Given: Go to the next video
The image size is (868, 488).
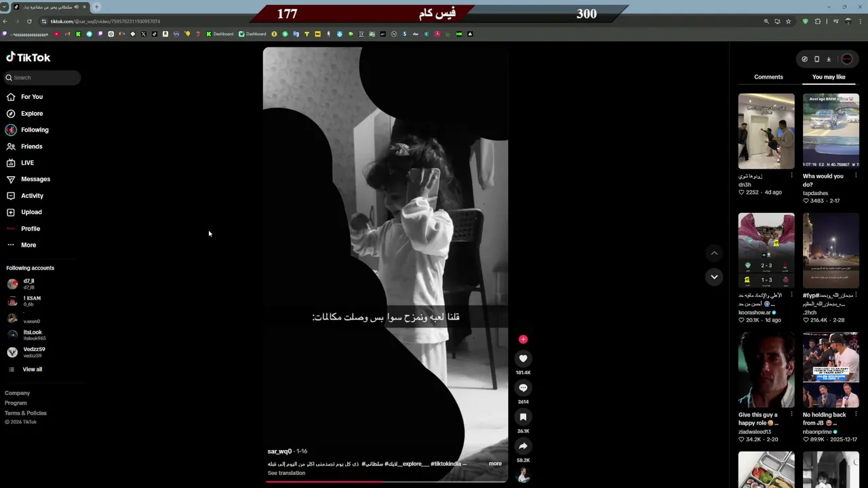Looking at the screenshot, I should coord(714,277).
